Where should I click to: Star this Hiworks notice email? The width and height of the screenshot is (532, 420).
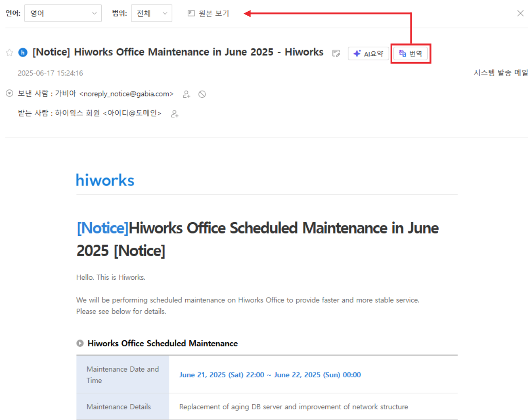point(10,53)
